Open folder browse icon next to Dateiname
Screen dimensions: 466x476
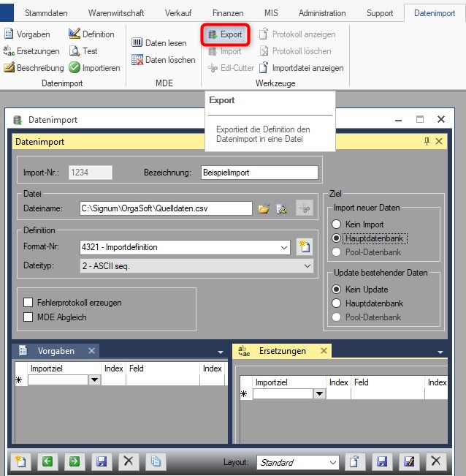pos(264,209)
